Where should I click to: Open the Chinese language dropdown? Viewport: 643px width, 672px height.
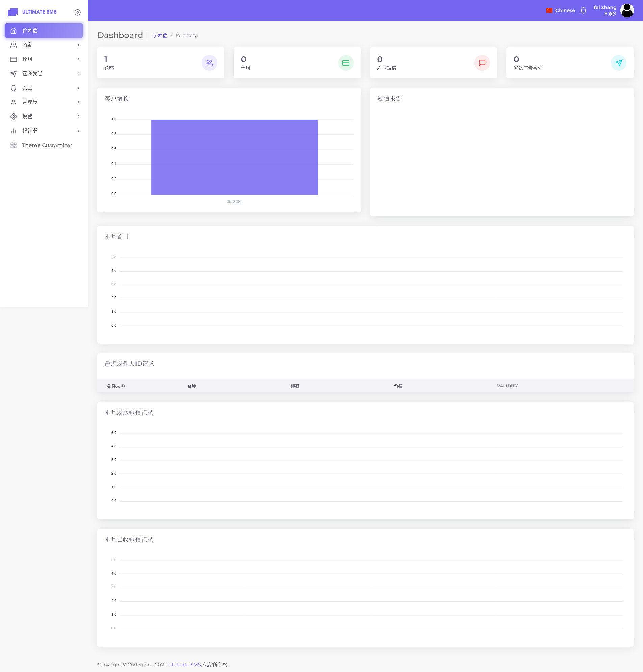pyautogui.click(x=565, y=10)
